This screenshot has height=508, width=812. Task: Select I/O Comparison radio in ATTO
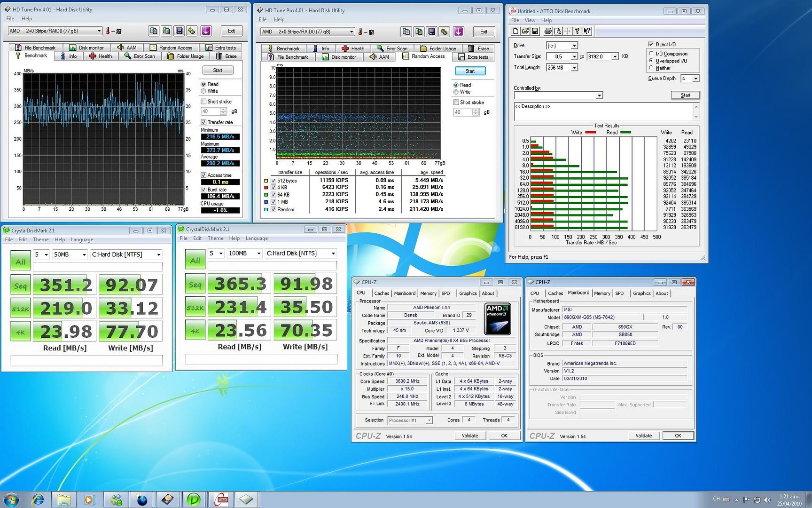pos(651,54)
